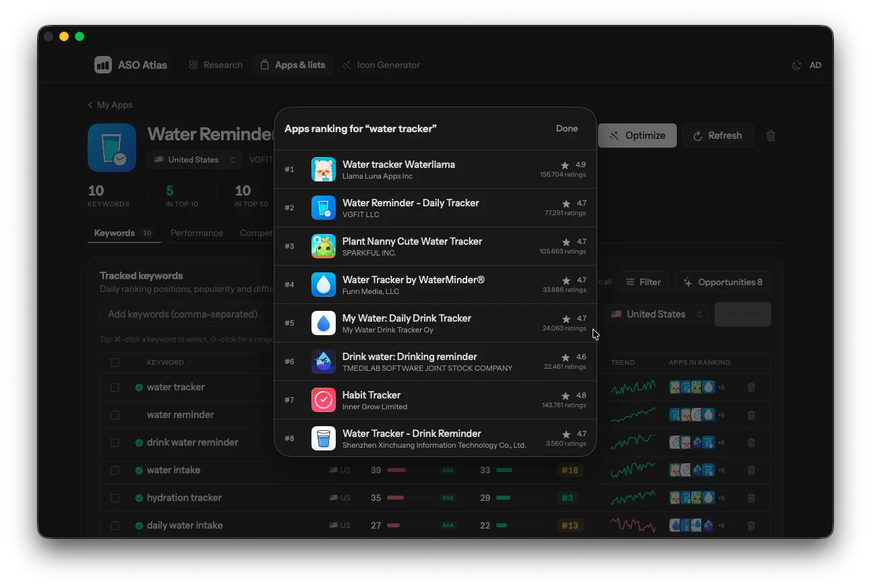
Task: Check the water reminder keyword checkbox
Action: point(115,415)
